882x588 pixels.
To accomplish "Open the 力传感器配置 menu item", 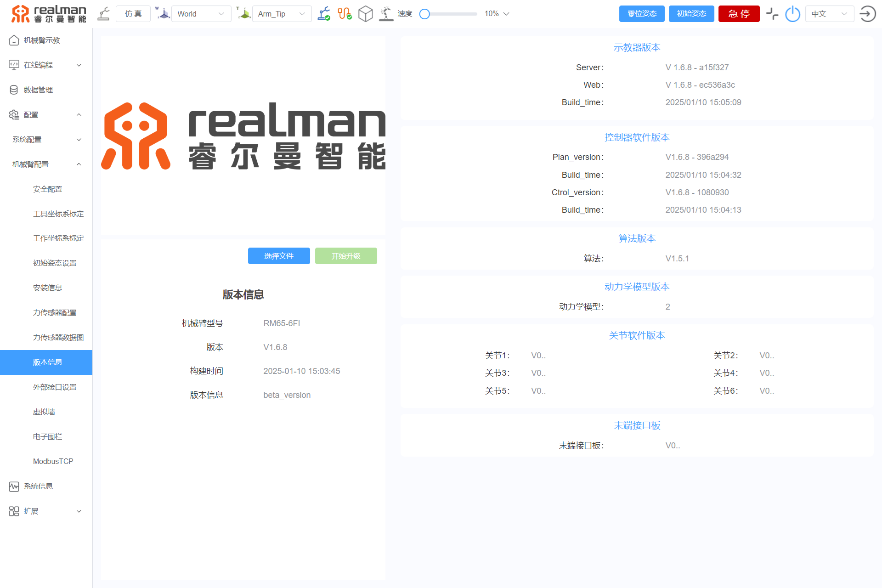I will click(x=46, y=313).
